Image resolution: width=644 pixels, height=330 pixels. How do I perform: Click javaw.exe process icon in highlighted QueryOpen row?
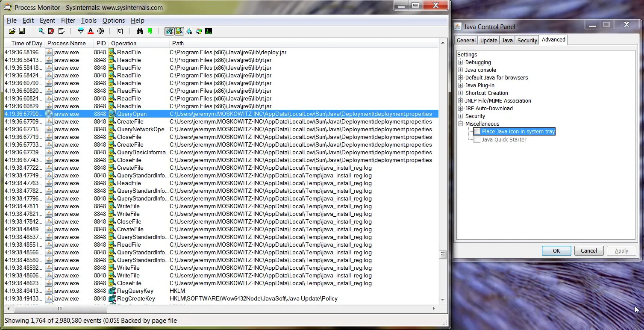49,114
